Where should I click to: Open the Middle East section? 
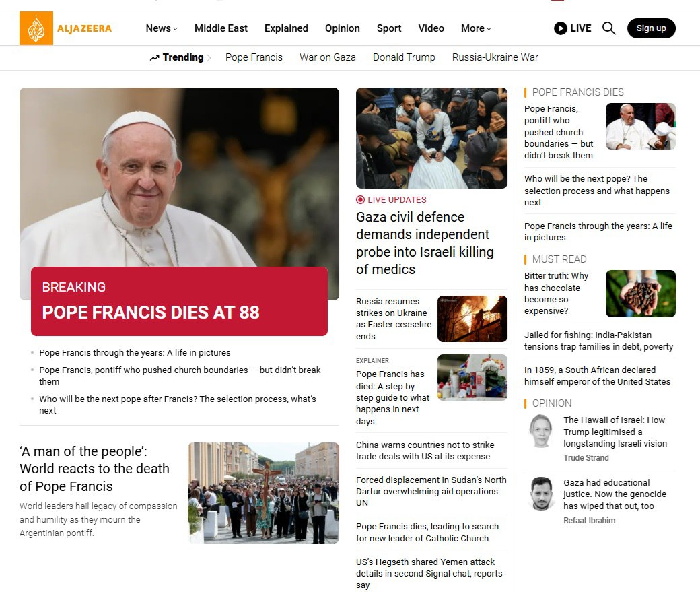[221, 28]
